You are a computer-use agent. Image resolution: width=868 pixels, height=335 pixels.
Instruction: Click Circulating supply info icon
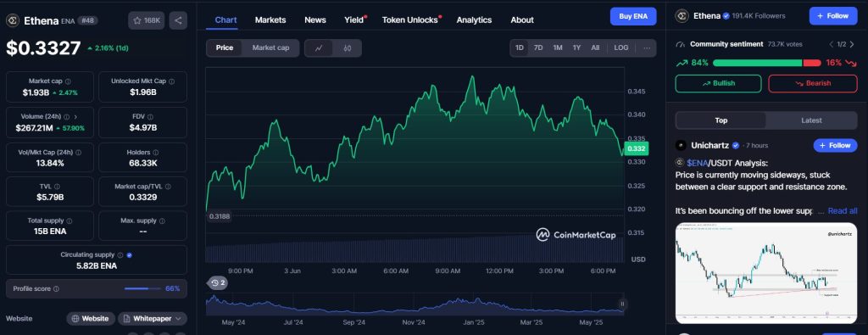click(120, 255)
